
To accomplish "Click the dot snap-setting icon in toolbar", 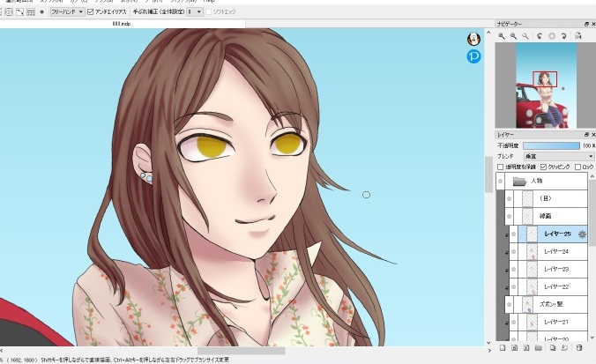I will [41, 11].
